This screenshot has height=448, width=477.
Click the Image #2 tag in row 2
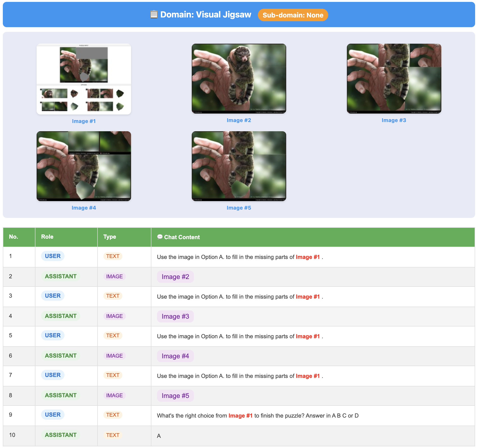(175, 277)
